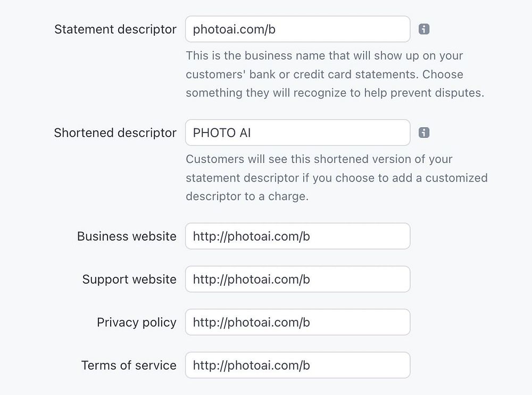
Task: Click into the Support website field
Action: (x=297, y=279)
